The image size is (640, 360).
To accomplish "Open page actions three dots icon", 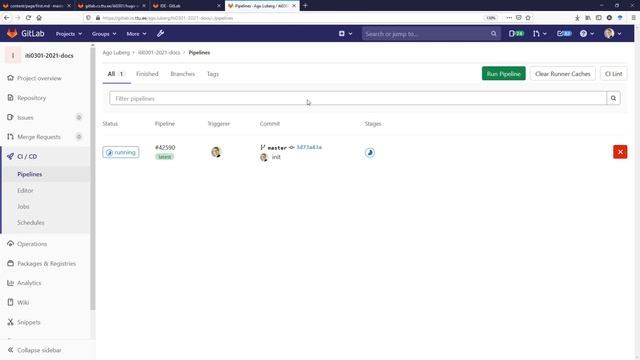I will click(509, 18).
